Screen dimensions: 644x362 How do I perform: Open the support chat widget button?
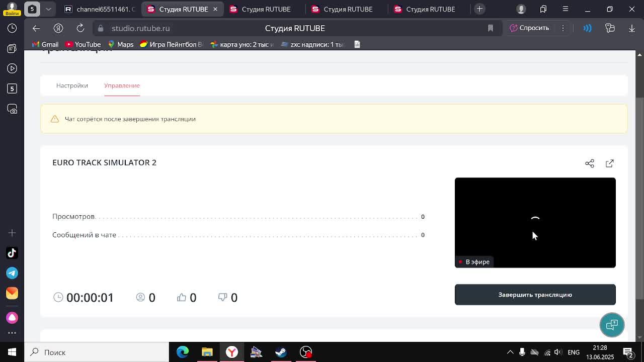(612, 325)
